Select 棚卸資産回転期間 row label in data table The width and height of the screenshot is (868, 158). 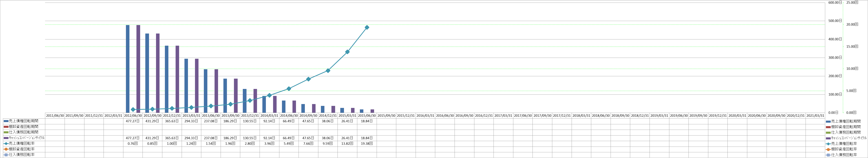click(x=24, y=127)
